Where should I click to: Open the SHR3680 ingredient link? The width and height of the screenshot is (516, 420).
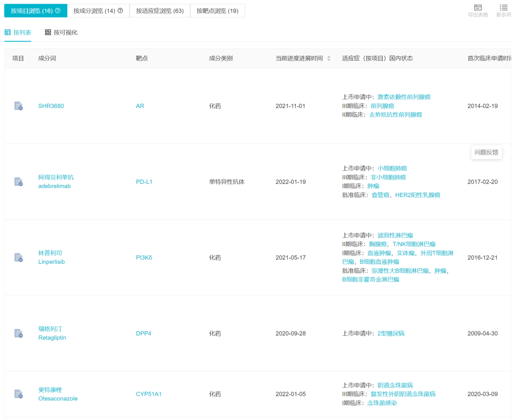pyautogui.click(x=51, y=106)
